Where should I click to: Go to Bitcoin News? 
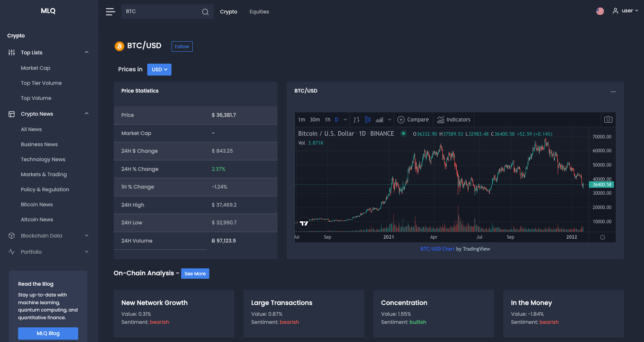pos(37,204)
